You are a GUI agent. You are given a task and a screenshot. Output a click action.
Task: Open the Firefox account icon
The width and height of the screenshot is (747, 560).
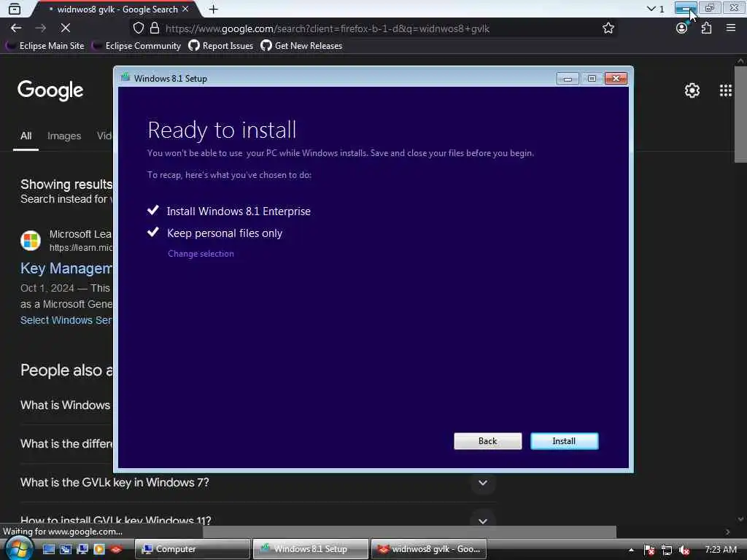point(682,28)
